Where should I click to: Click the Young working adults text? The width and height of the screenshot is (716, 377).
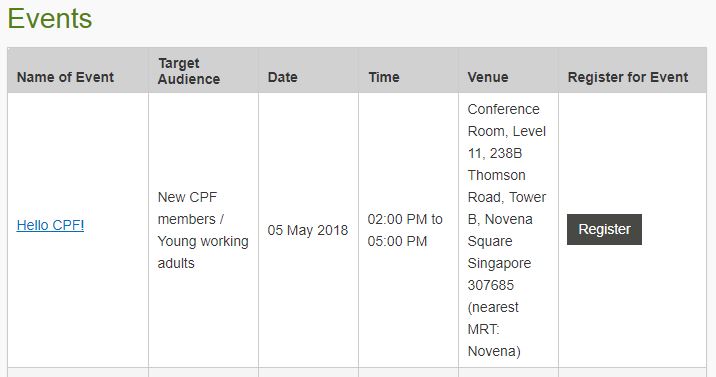(x=203, y=252)
